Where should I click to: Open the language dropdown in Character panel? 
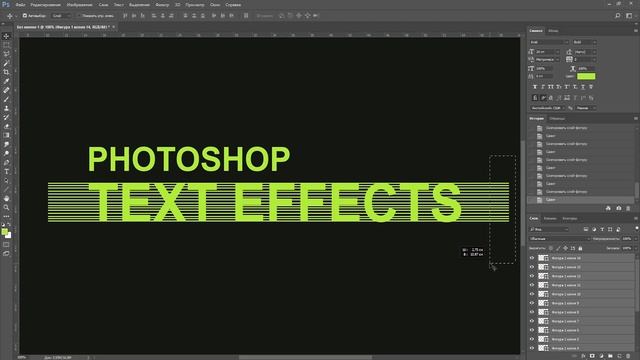[x=547, y=108]
